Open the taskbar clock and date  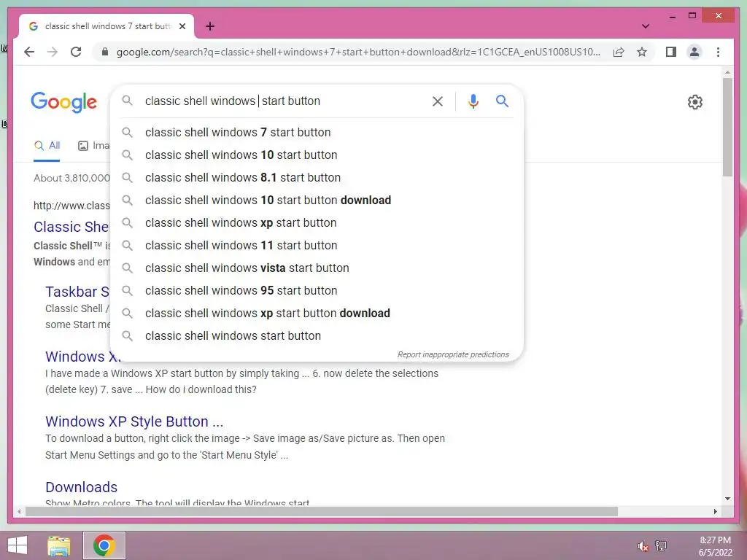pyautogui.click(x=715, y=546)
